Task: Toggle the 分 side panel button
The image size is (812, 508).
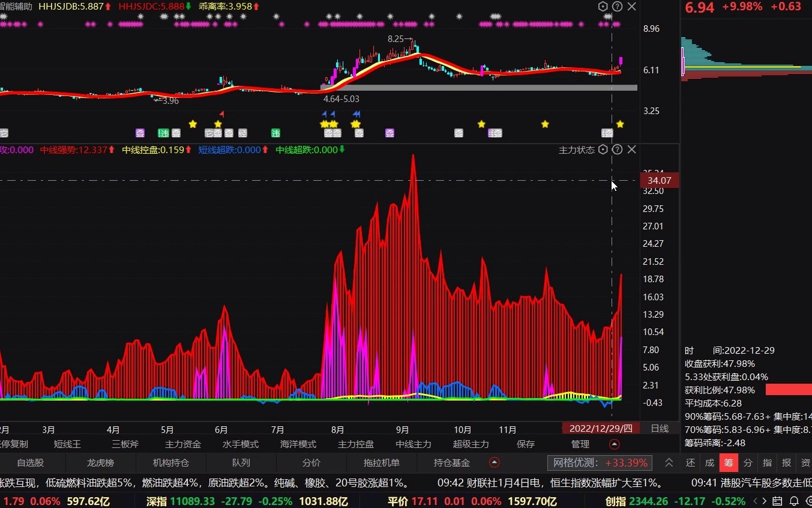Action: [x=748, y=463]
